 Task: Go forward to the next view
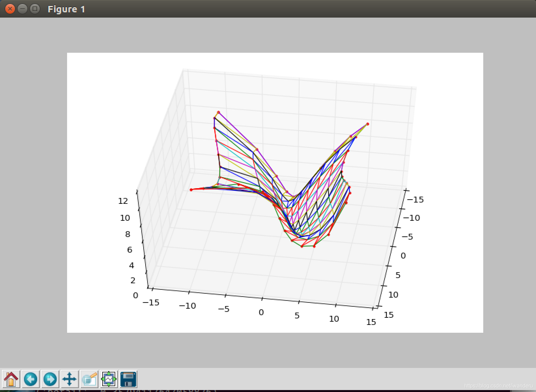tap(50, 379)
